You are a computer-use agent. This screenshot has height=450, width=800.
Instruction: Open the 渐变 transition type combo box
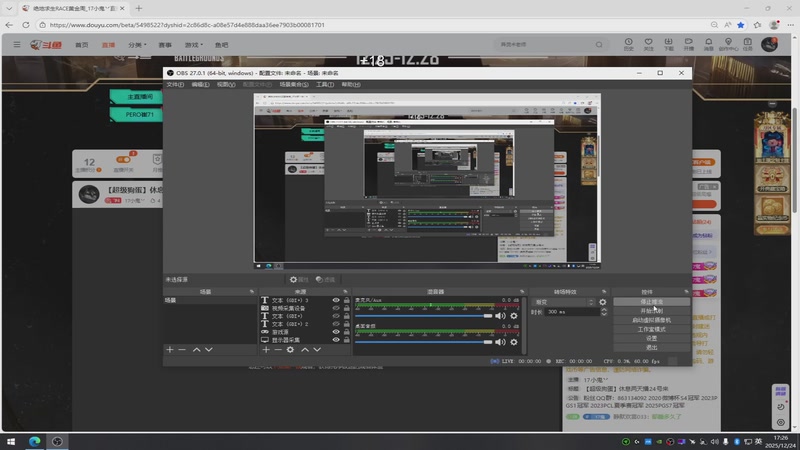[x=563, y=302]
